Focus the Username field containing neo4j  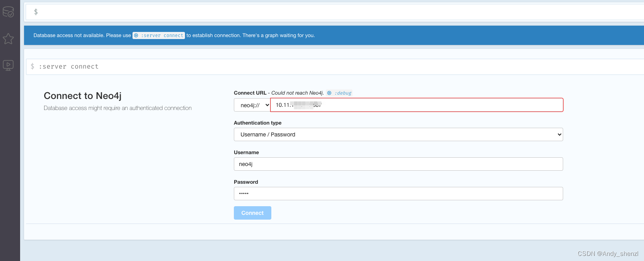(x=398, y=164)
